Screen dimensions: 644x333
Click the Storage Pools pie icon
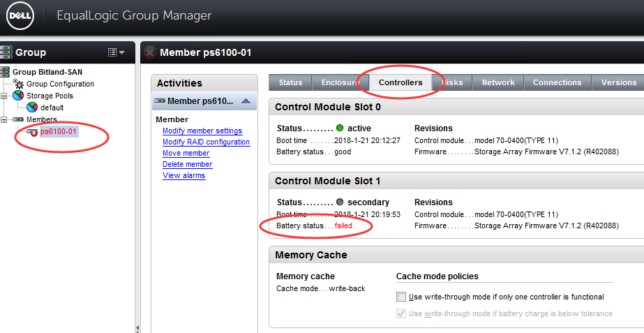pos(19,96)
